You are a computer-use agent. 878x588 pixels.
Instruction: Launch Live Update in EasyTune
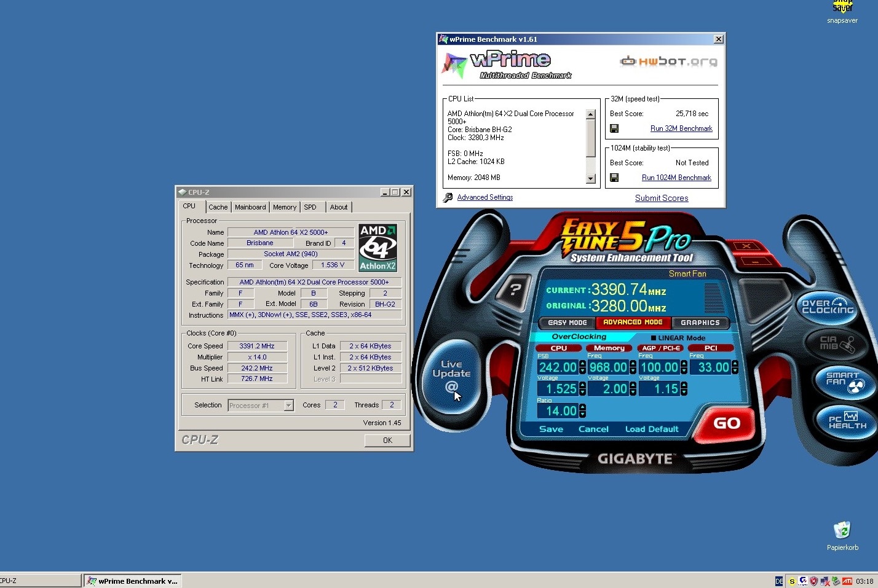[452, 376]
